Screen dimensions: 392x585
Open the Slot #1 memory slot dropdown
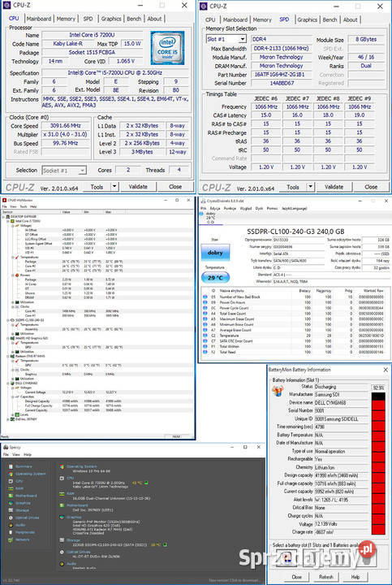coord(226,39)
